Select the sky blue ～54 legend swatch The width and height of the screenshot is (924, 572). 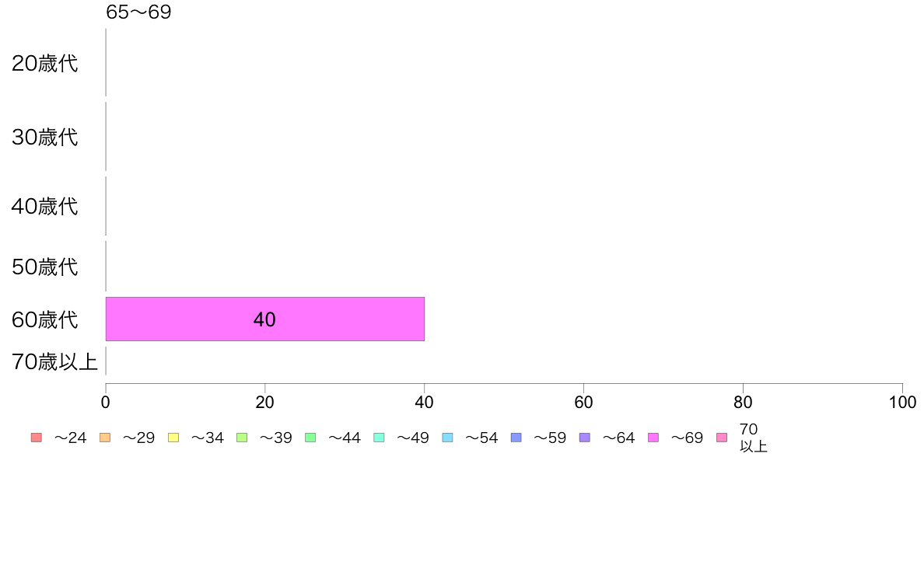[x=447, y=438]
